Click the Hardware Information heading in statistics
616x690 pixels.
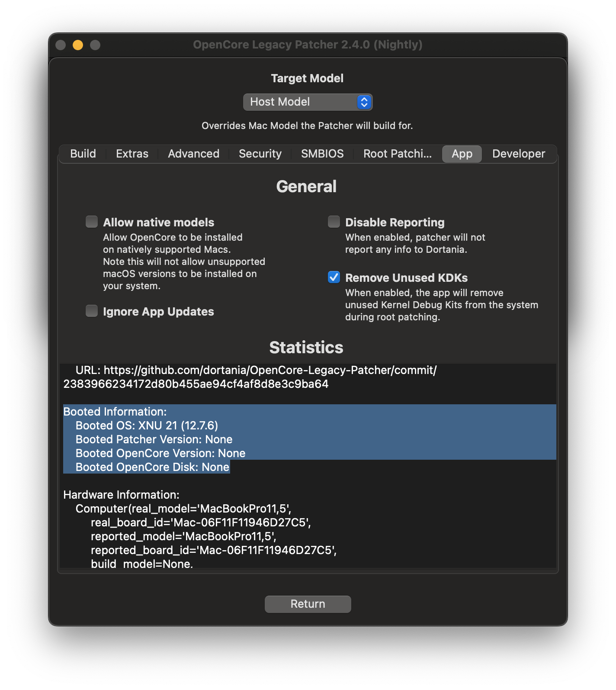tap(121, 495)
